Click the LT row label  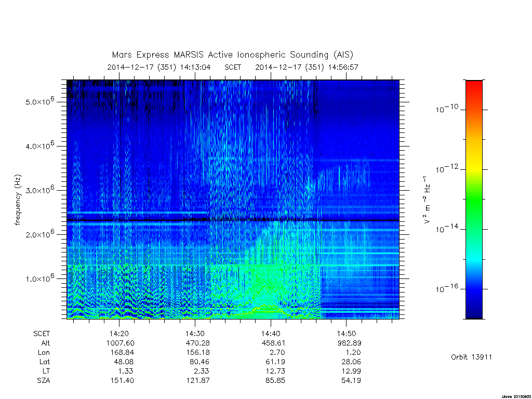46,371
